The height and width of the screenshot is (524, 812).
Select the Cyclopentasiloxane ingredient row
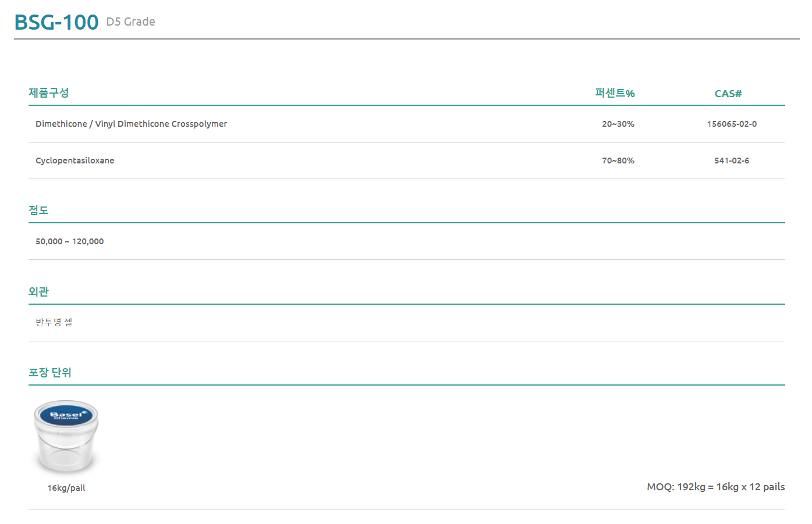[407, 161]
